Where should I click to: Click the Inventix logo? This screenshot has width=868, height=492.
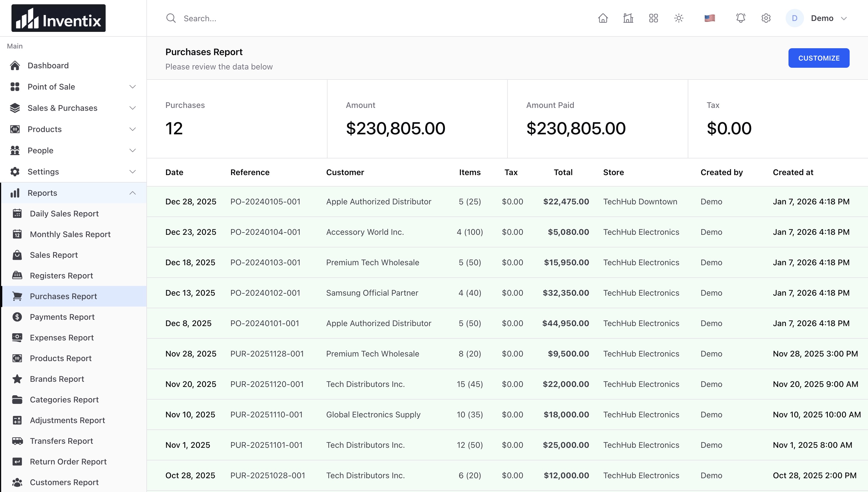(59, 18)
